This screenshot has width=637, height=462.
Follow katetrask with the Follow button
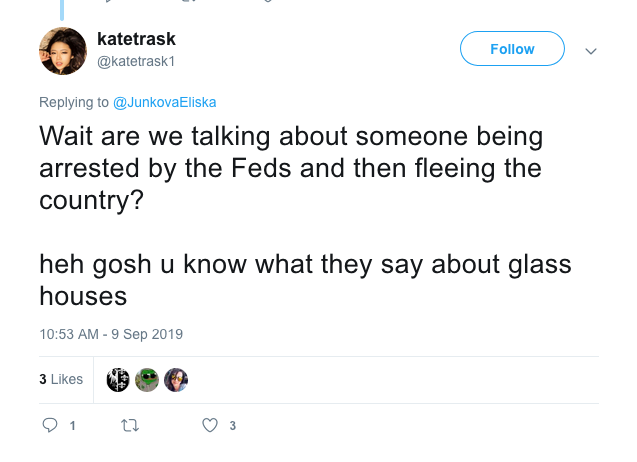click(x=512, y=49)
